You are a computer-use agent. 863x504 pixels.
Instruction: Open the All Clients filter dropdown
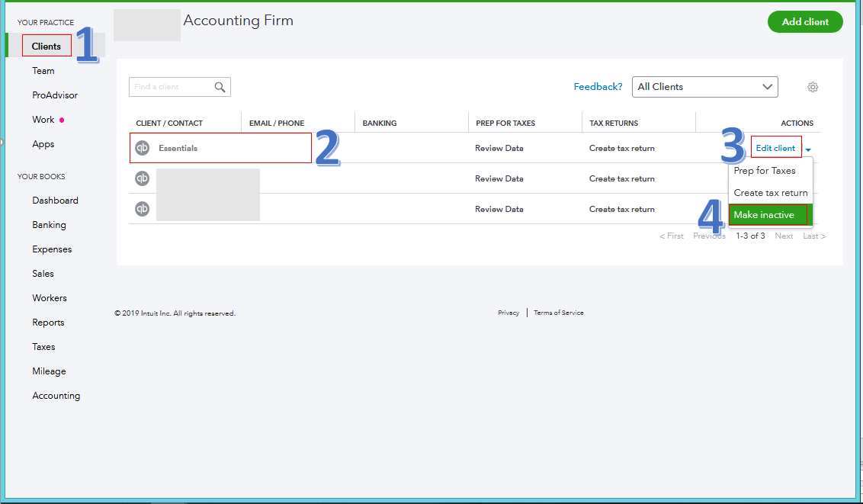click(x=704, y=87)
